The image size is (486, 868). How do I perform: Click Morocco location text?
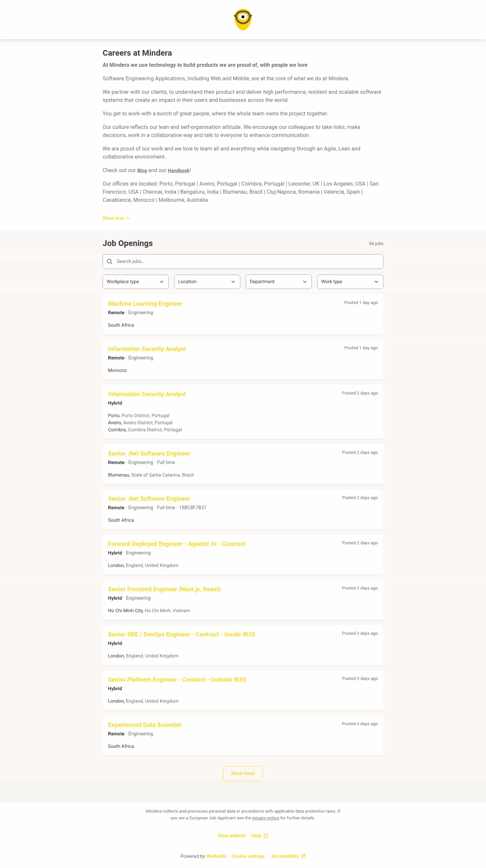tap(117, 371)
